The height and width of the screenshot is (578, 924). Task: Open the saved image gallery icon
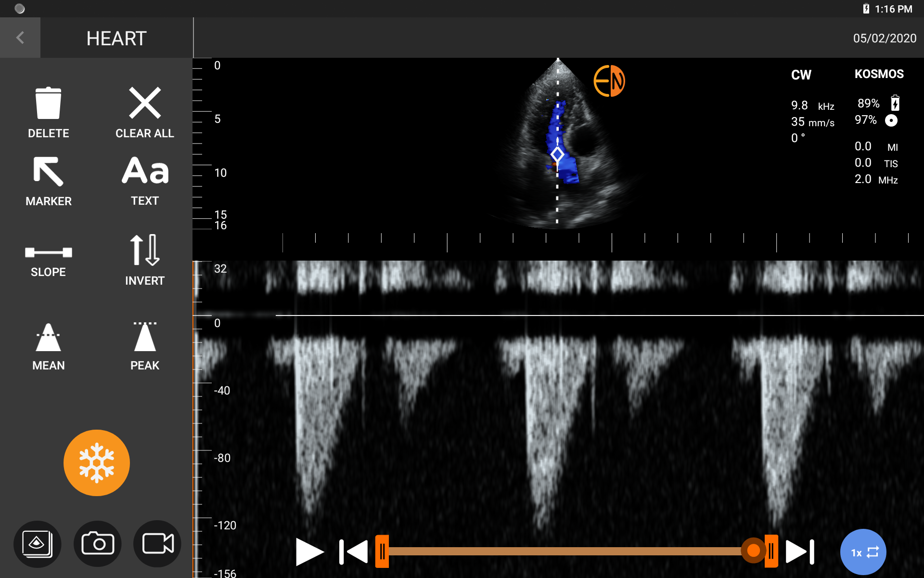click(x=38, y=544)
